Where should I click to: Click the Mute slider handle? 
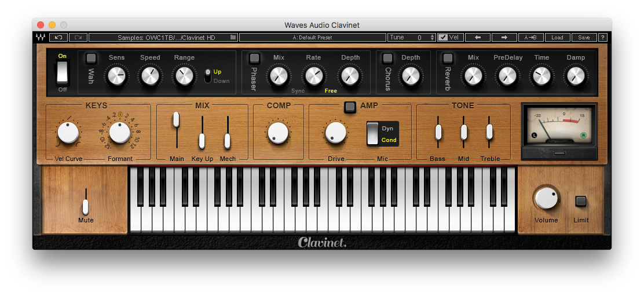point(86,207)
